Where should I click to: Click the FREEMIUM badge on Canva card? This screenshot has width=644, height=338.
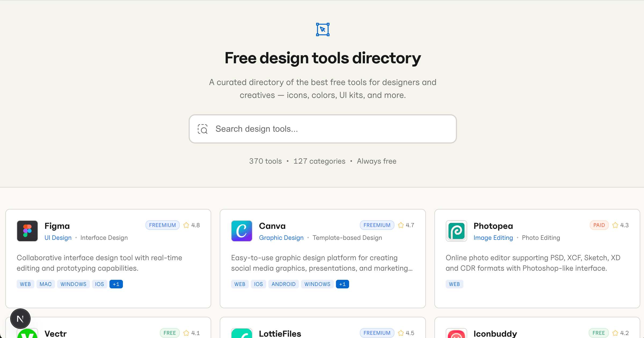[377, 225]
